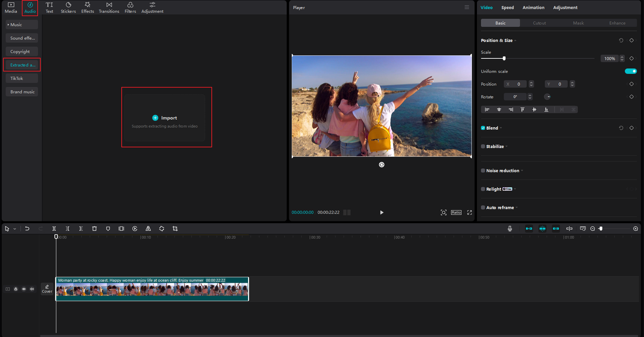Click the Rotate value stepper arrows

(529, 97)
